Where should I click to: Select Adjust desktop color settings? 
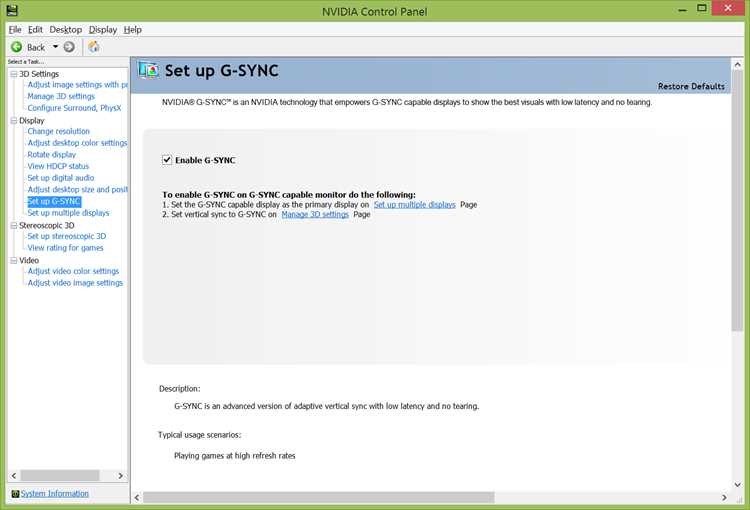[x=77, y=143]
